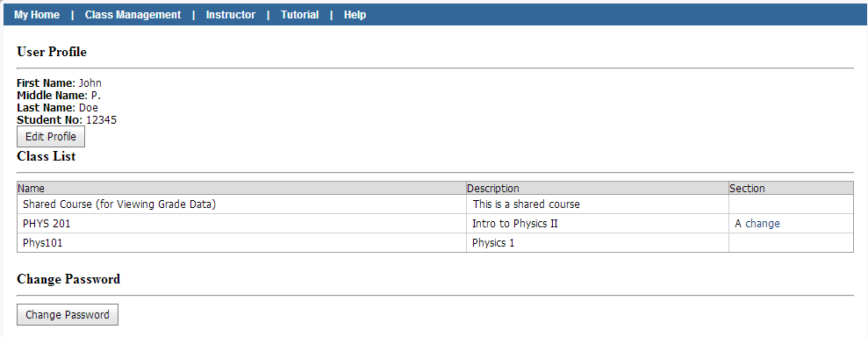Open the My Home menu item
Image resolution: width=868 pixels, height=337 pixels.
[x=37, y=15]
